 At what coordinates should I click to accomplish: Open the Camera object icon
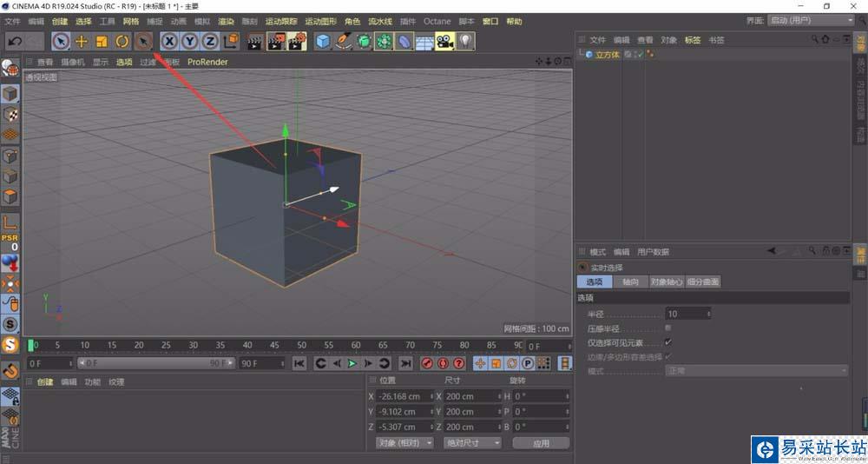(445, 41)
